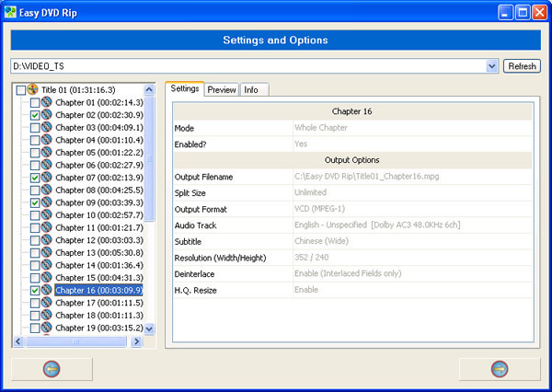Select Chapter 13 (00:05:30.8) row
The width and height of the screenshot is (552, 392).
[x=99, y=253]
